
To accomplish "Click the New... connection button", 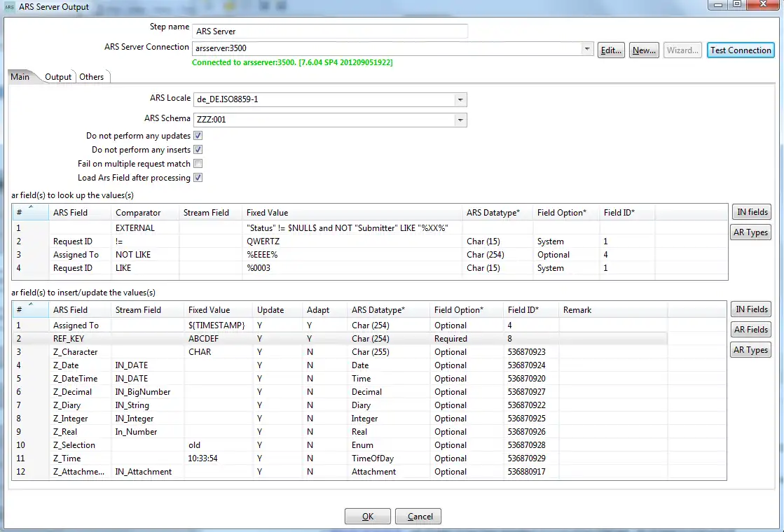I will pos(643,50).
